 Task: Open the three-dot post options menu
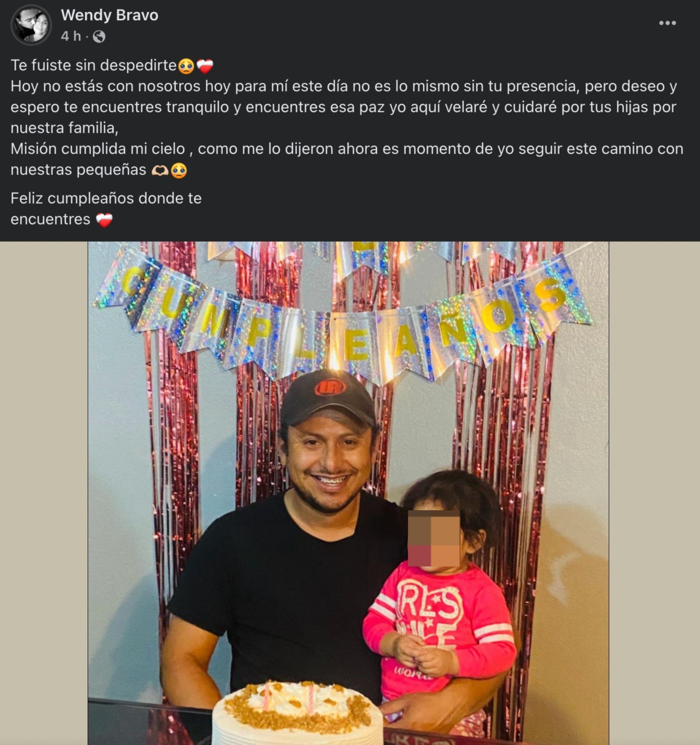667,23
